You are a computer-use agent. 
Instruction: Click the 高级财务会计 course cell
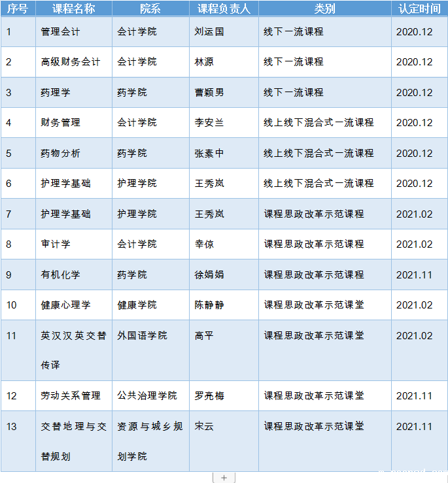[71, 62]
